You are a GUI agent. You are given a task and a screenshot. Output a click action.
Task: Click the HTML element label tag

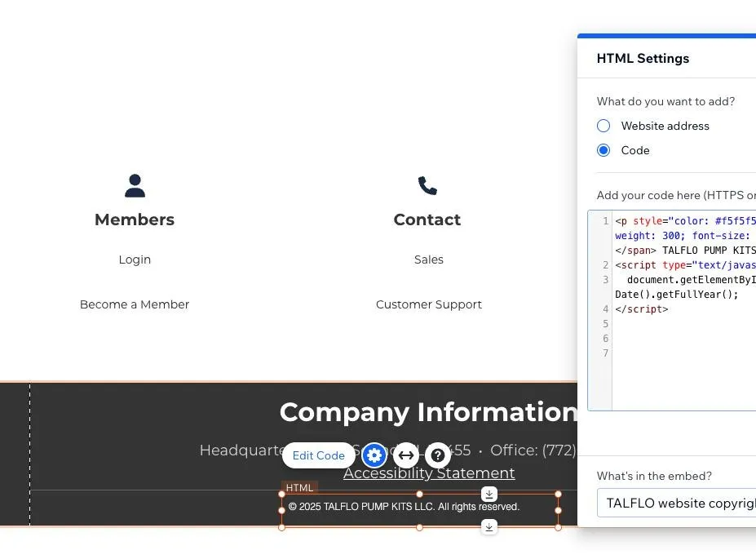click(299, 488)
